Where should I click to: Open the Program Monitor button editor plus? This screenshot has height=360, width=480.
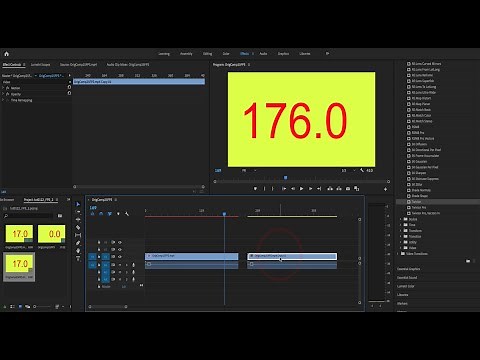(385, 189)
